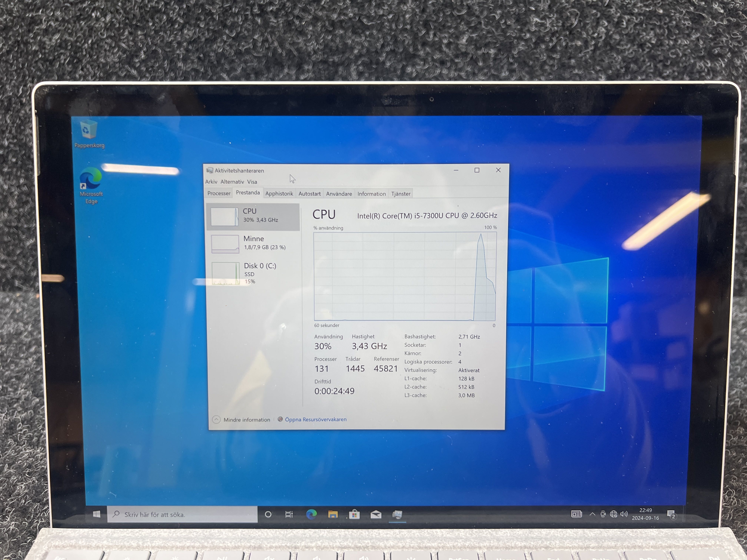Image resolution: width=747 pixels, height=560 pixels.
Task: Show hidden tray icons chevron
Action: coord(592,514)
